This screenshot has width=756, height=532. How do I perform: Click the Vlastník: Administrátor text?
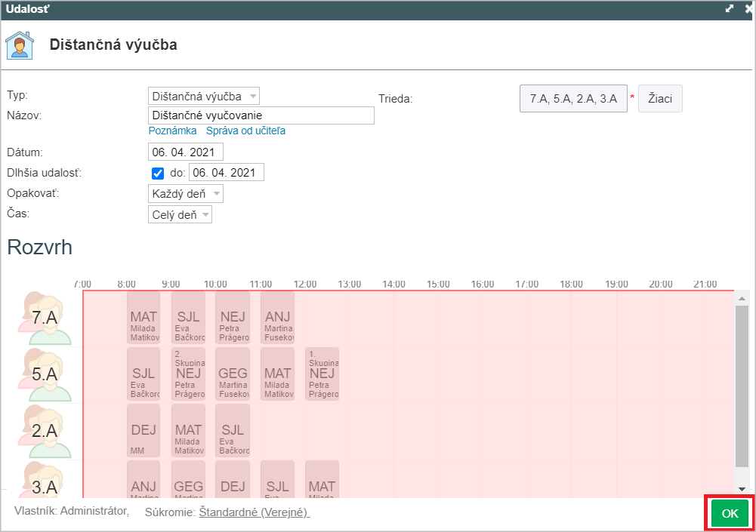point(72,512)
